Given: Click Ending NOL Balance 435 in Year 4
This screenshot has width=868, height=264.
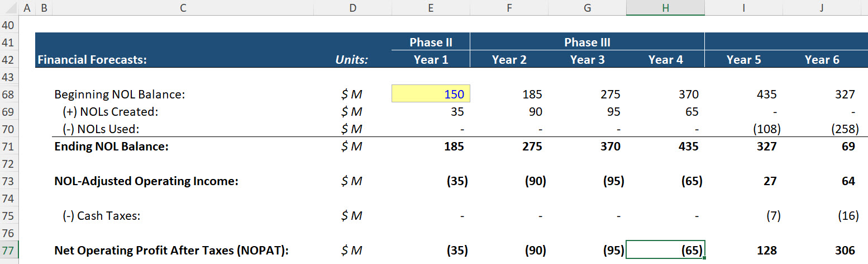Looking at the screenshot, I should (x=688, y=147).
